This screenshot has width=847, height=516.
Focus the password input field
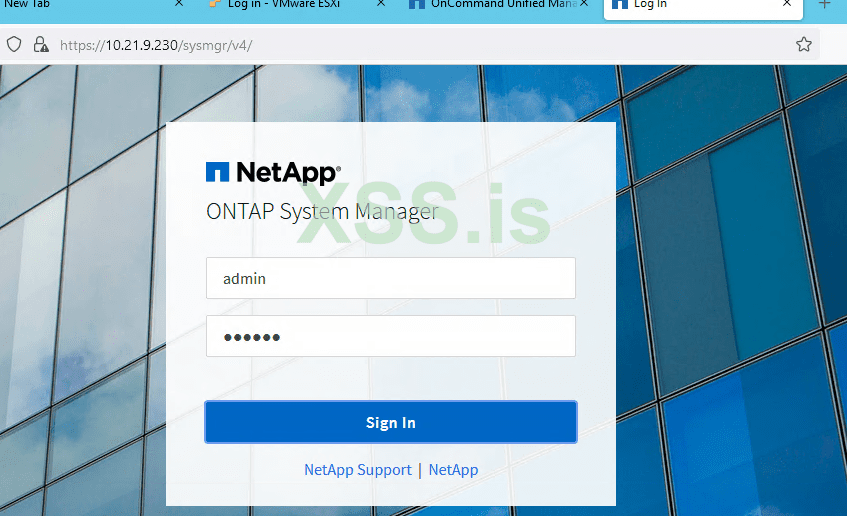[391, 336]
